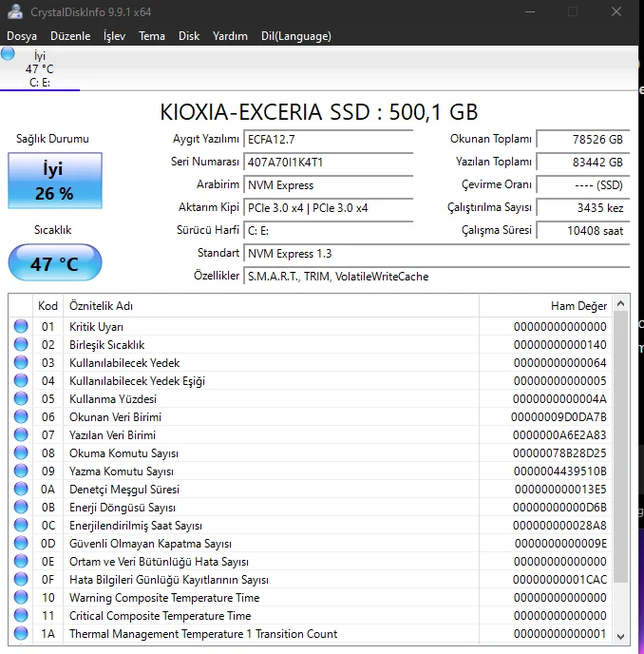
Task: Click status orb for Yazılan Veri Birimi row
Action: [21, 434]
